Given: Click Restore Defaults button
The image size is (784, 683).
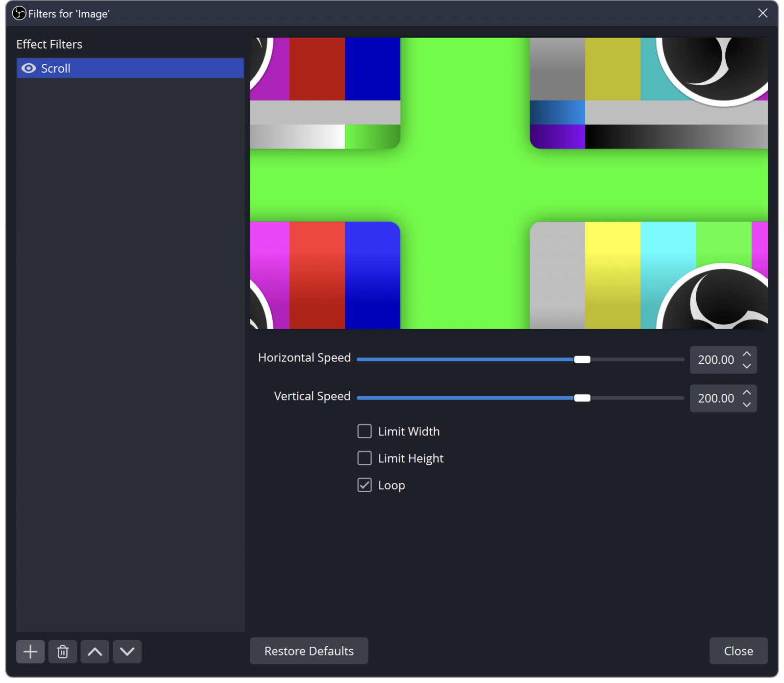Looking at the screenshot, I should tap(309, 651).
